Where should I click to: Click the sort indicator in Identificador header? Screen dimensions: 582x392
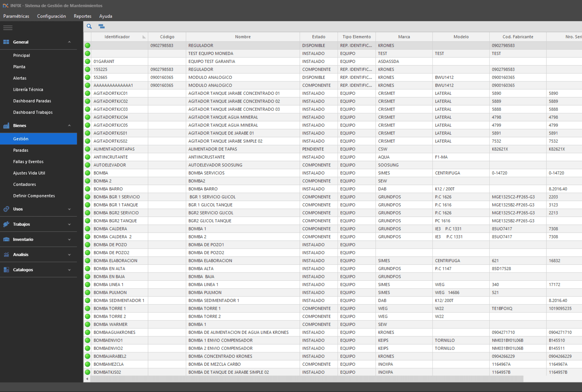[144, 37]
